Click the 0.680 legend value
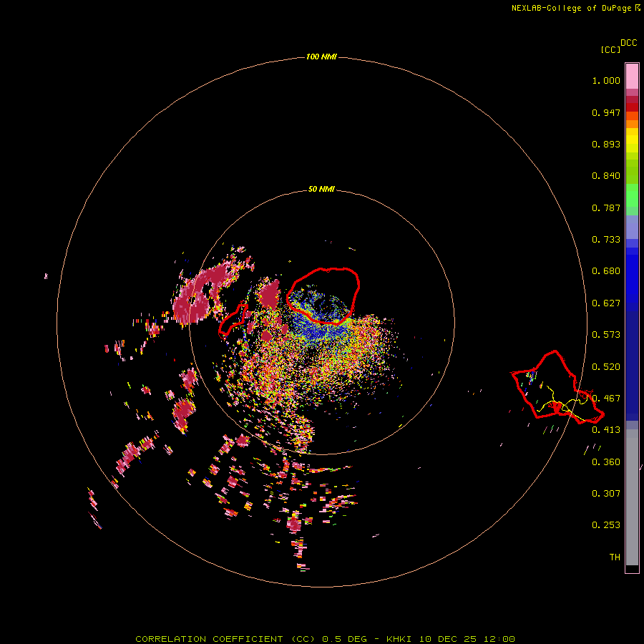644x644 pixels. pyautogui.click(x=606, y=271)
